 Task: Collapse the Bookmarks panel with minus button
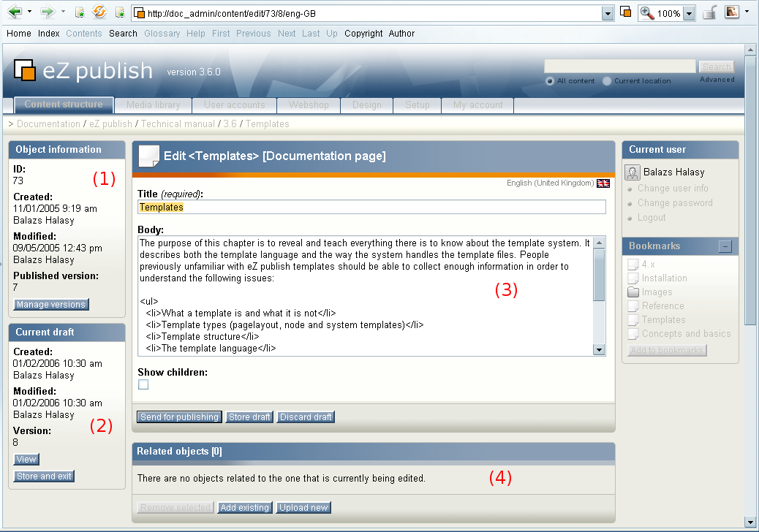point(725,247)
